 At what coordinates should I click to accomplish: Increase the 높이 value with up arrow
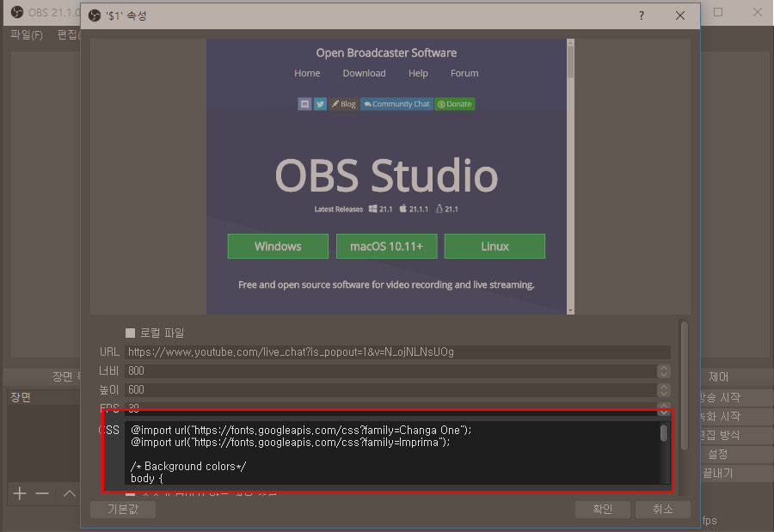click(664, 387)
